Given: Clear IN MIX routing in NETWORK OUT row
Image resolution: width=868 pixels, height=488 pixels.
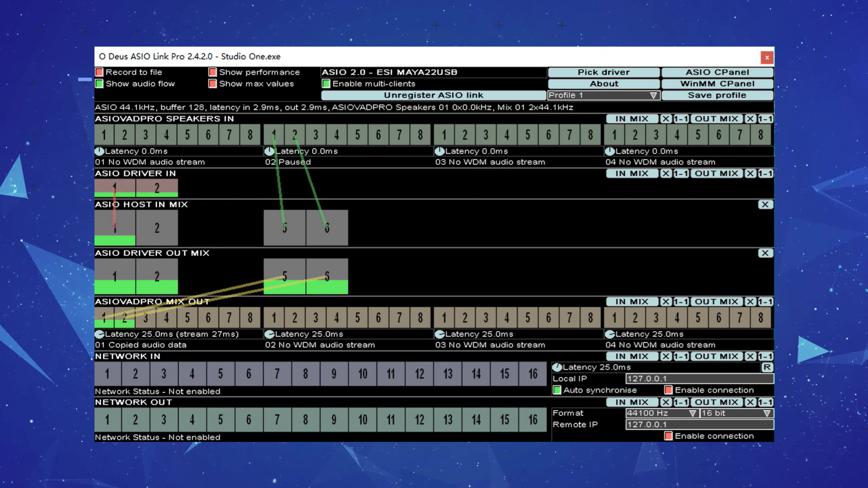Looking at the screenshot, I should click(665, 402).
